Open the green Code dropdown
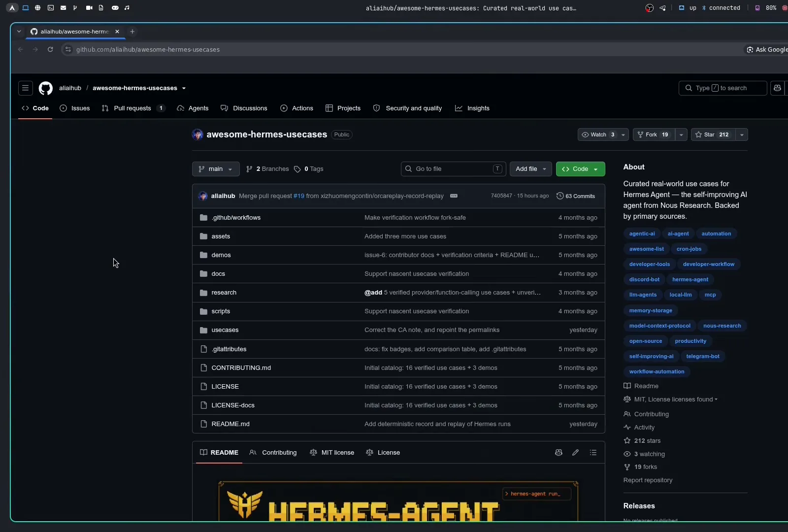This screenshot has width=788, height=532. 580,169
